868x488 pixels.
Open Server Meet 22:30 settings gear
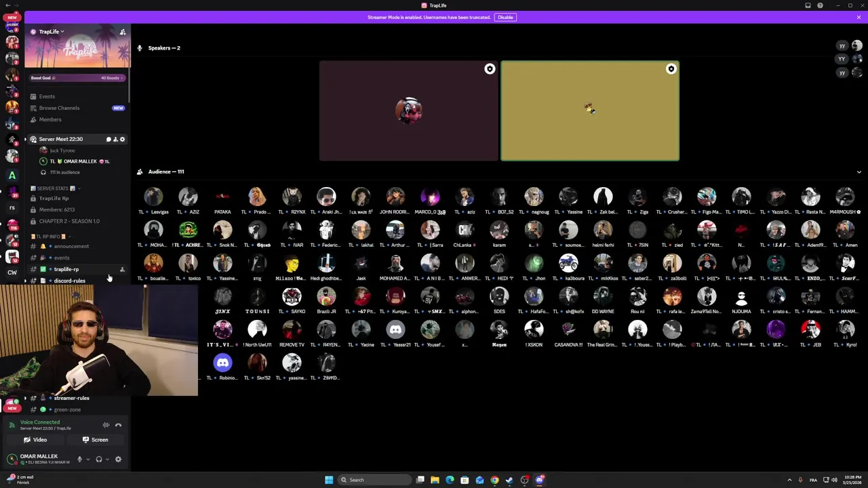pyautogui.click(x=122, y=139)
